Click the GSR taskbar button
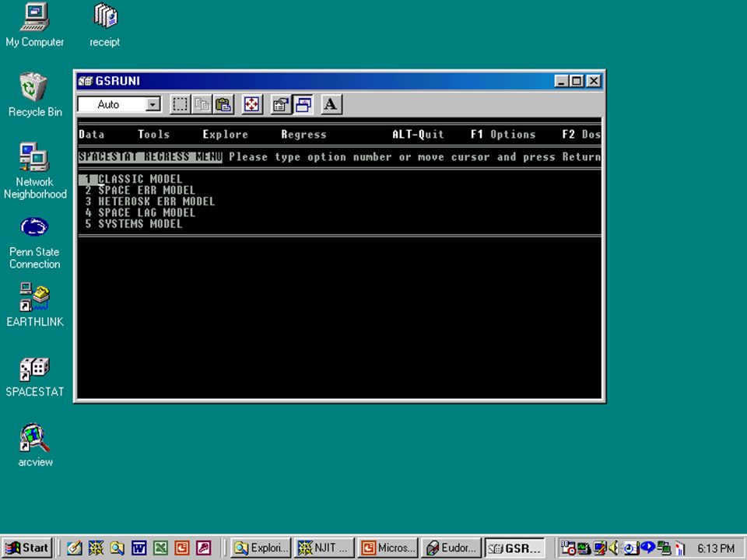 [515, 548]
